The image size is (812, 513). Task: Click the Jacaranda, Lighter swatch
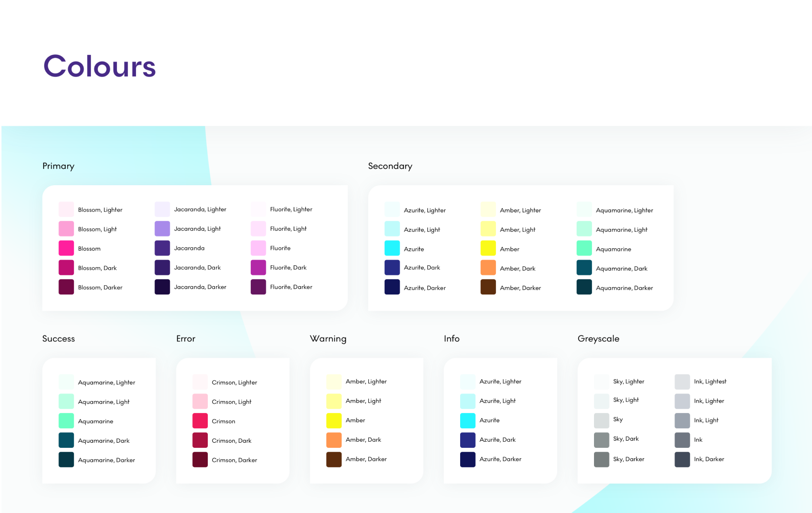[162, 209]
